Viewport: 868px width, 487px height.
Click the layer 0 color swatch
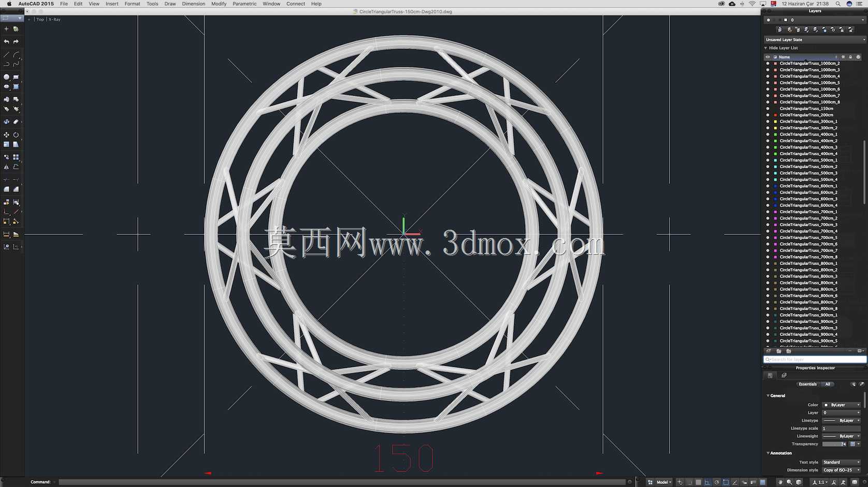coord(785,20)
